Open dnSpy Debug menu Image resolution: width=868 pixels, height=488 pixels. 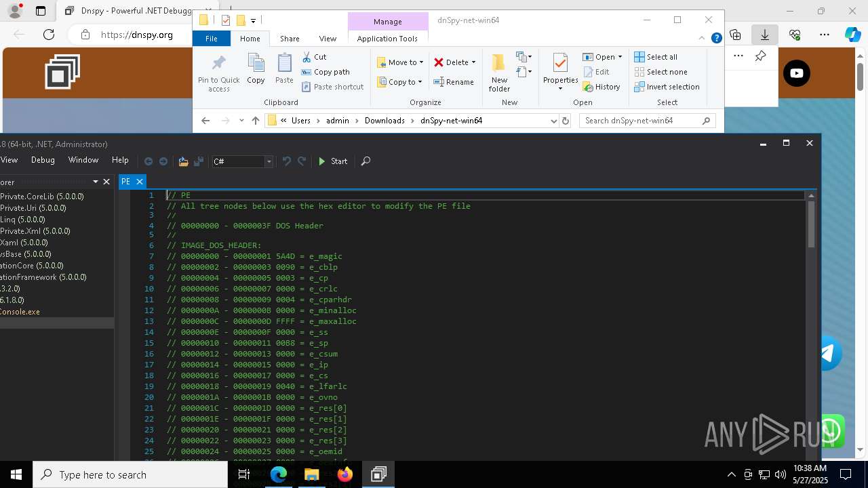43,160
